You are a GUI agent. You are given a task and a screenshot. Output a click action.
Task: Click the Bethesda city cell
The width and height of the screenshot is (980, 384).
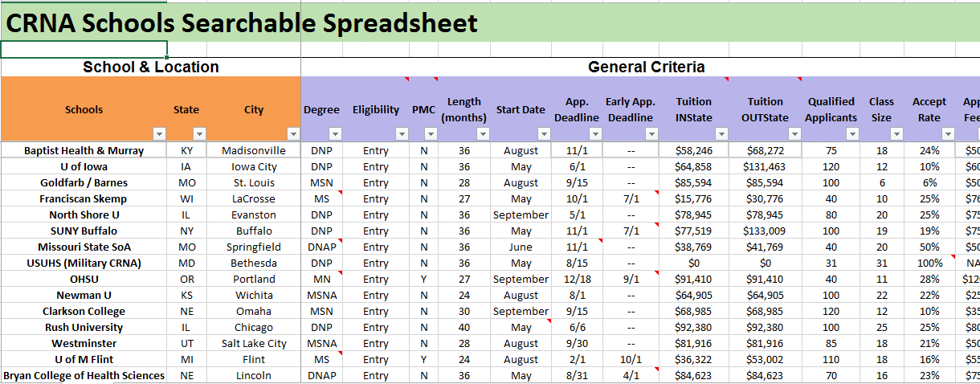coord(254,263)
